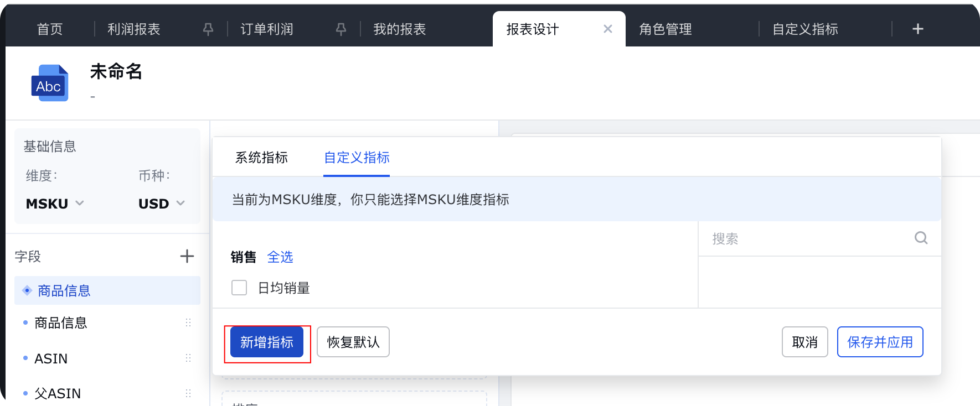
Task: Click the drag handle beside 商品信息 field
Action: 188,322
